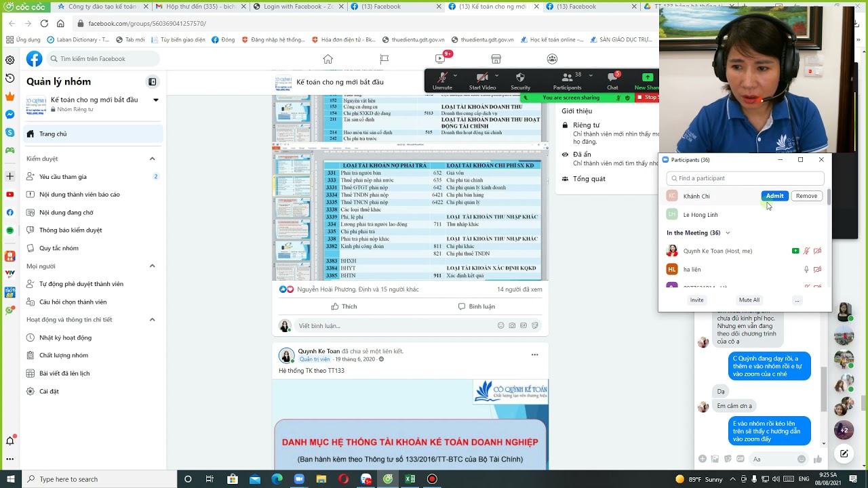Click the emoji icon in comment box
Image resolution: width=868 pixels, height=488 pixels.
pos(501,325)
